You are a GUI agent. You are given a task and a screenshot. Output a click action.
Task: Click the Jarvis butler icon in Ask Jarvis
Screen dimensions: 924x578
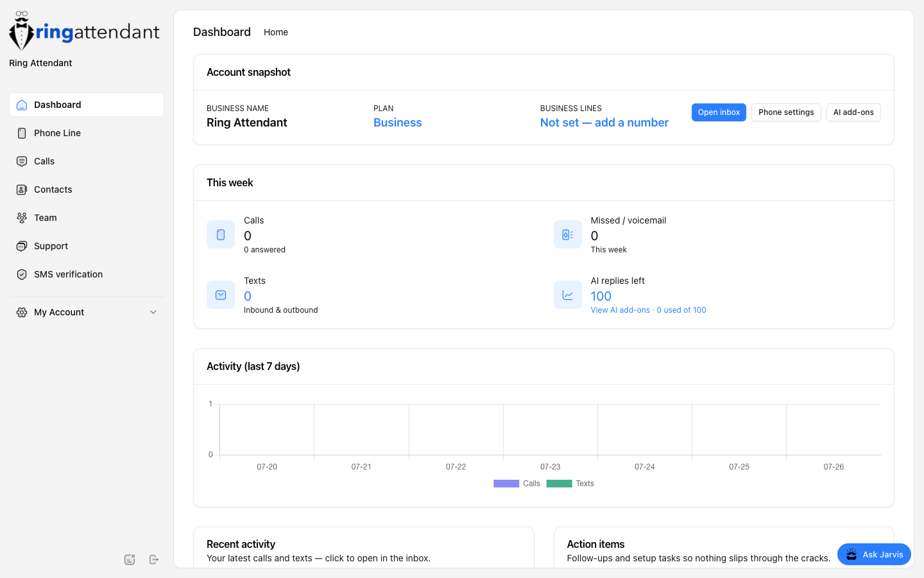click(x=851, y=554)
